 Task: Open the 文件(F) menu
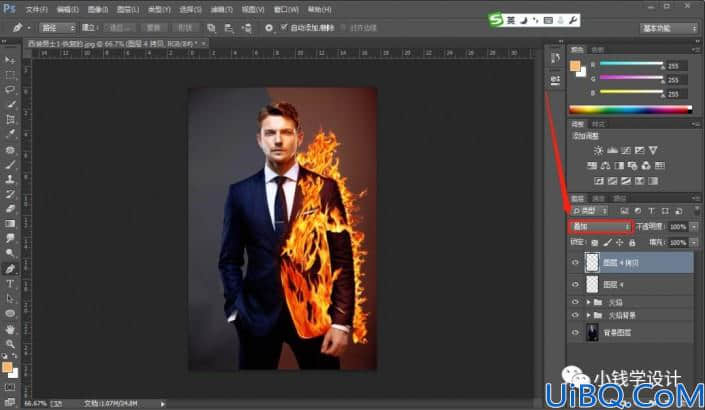tap(36, 9)
